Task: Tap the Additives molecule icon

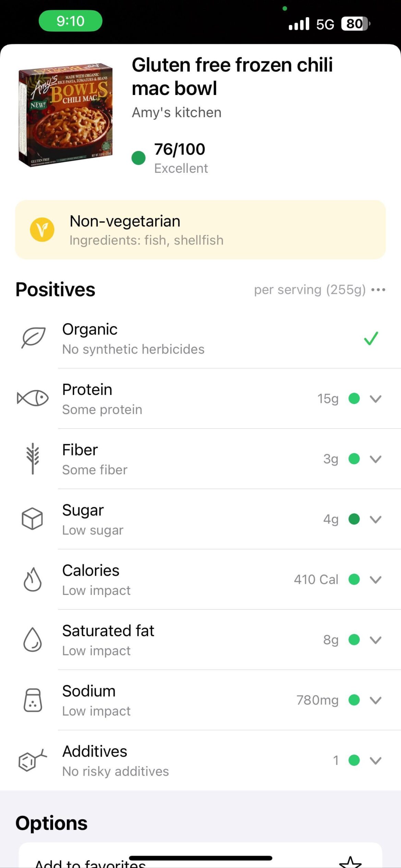Action: [x=32, y=760]
